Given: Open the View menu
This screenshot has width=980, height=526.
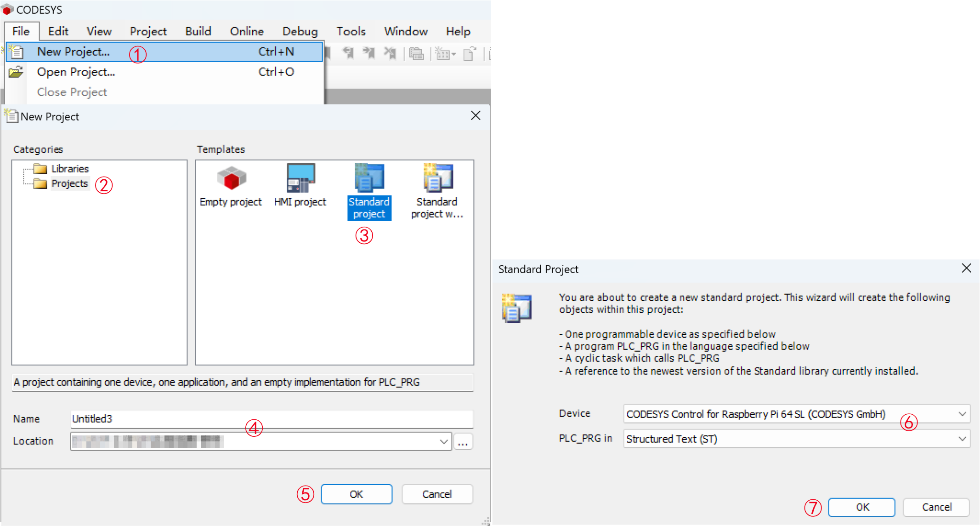Looking at the screenshot, I should [x=99, y=31].
